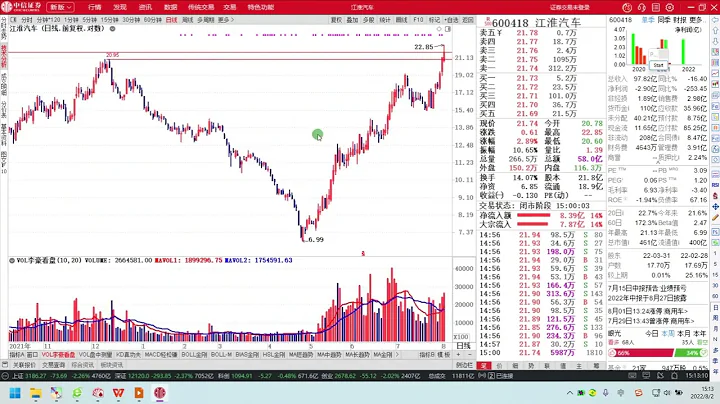The height and width of the screenshot is (404, 720).
Task: Select the 日线 daily period
Action: tap(171, 20)
